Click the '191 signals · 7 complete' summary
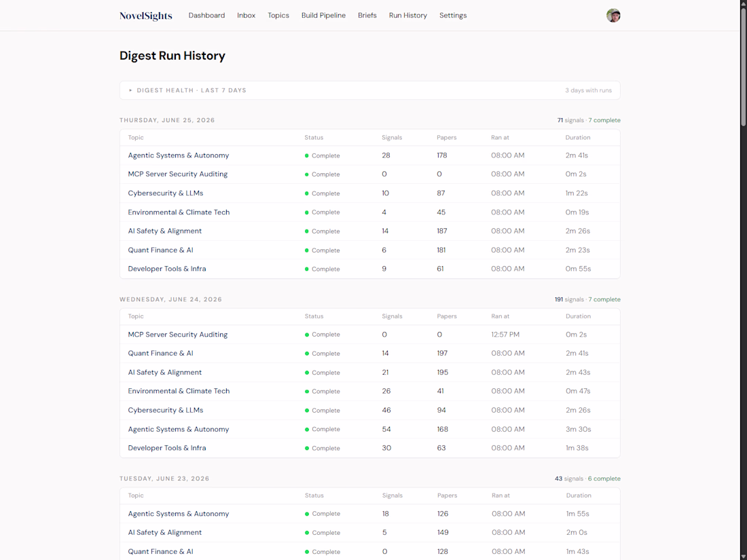The height and width of the screenshot is (560, 747). 587,299
